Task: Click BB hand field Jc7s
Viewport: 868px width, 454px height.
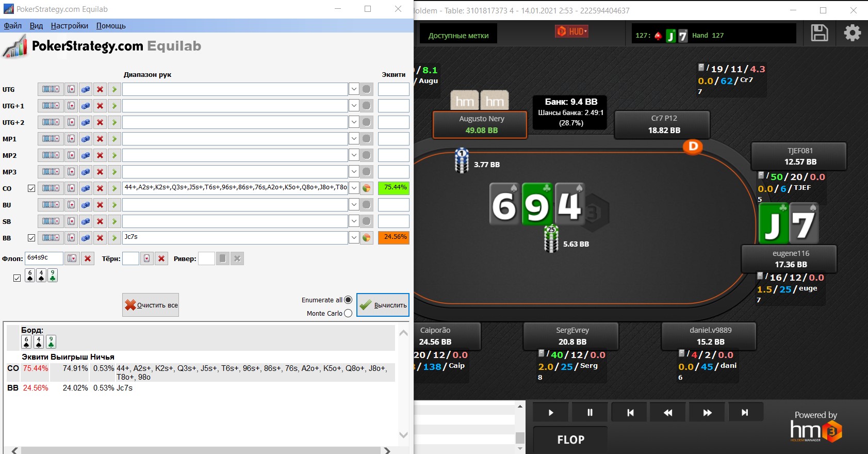Action: point(235,238)
